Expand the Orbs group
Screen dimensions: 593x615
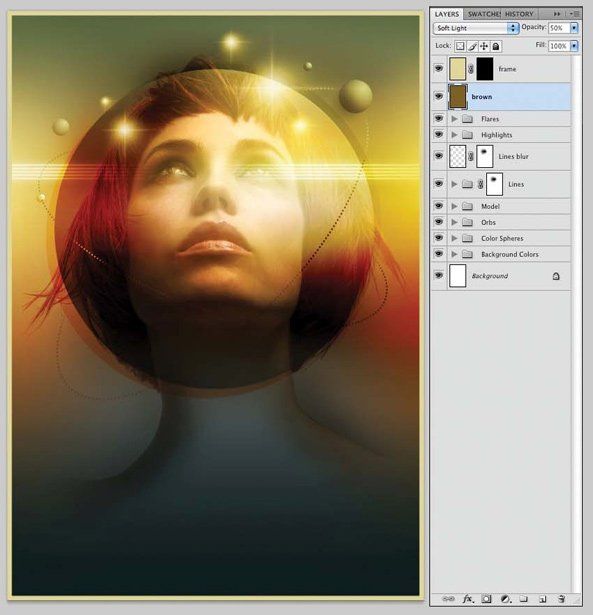454,222
